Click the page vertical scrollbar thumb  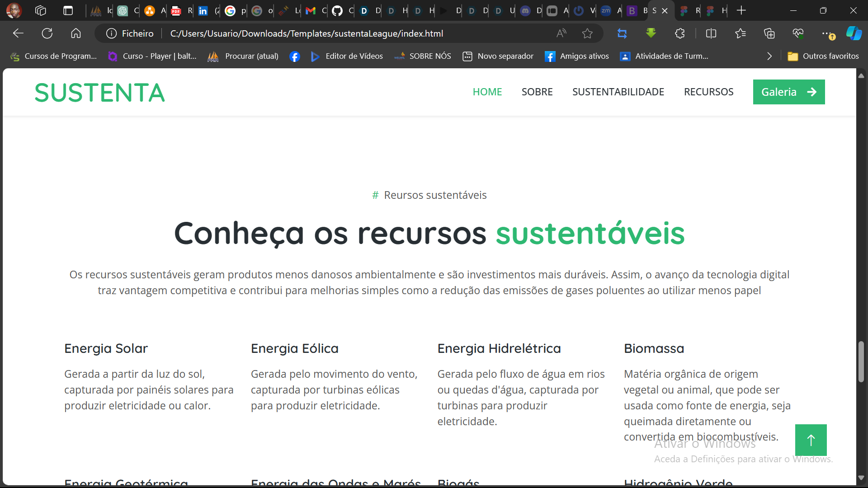click(x=861, y=361)
